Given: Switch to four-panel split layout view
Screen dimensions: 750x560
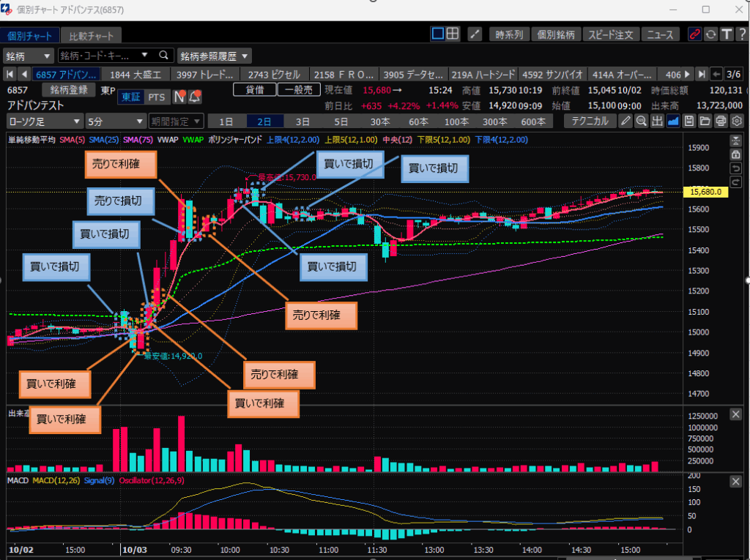Looking at the screenshot, I should tap(453, 34).
